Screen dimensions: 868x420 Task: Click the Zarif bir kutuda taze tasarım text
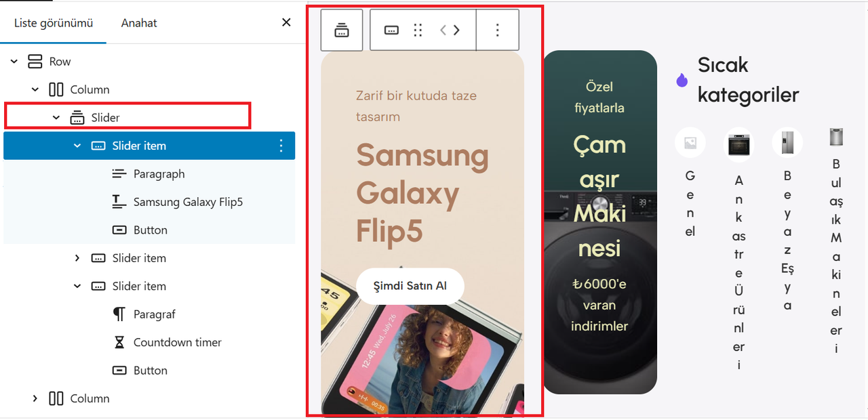(416, 106)
